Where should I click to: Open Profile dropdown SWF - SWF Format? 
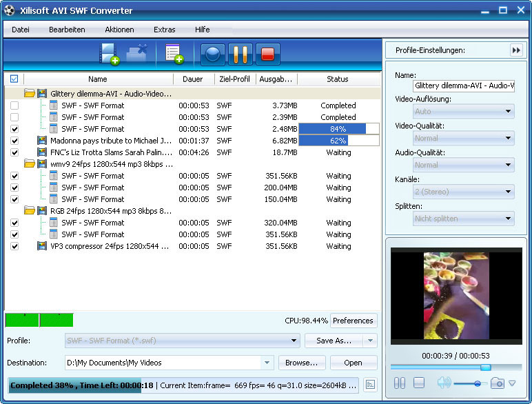coord(183,341)
